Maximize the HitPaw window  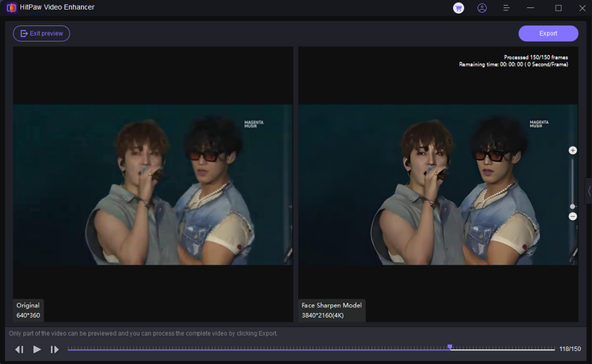click(x=558, y=8)
